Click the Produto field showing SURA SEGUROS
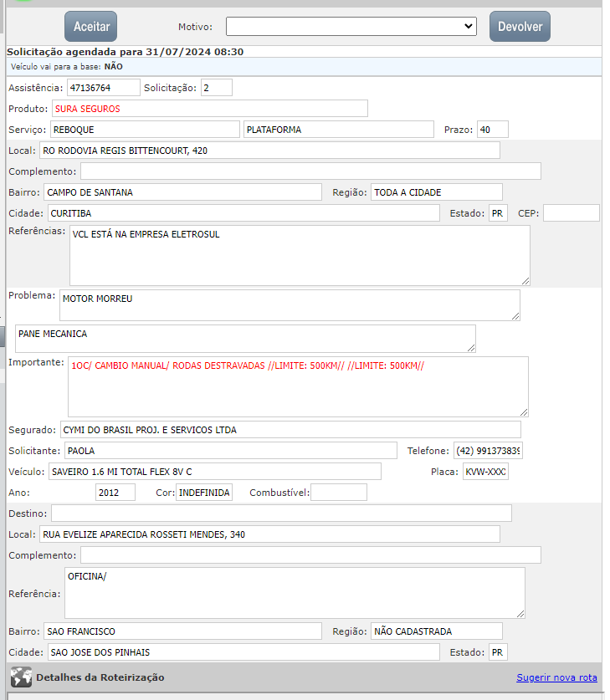 coord(209,108)
